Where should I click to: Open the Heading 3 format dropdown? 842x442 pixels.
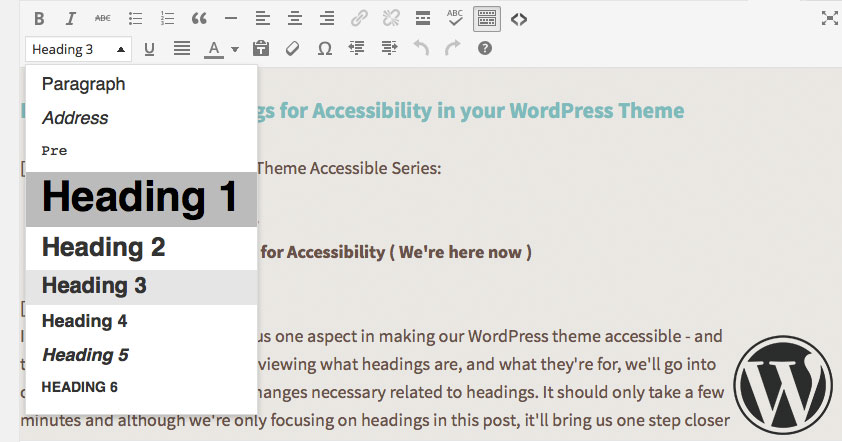78,49
